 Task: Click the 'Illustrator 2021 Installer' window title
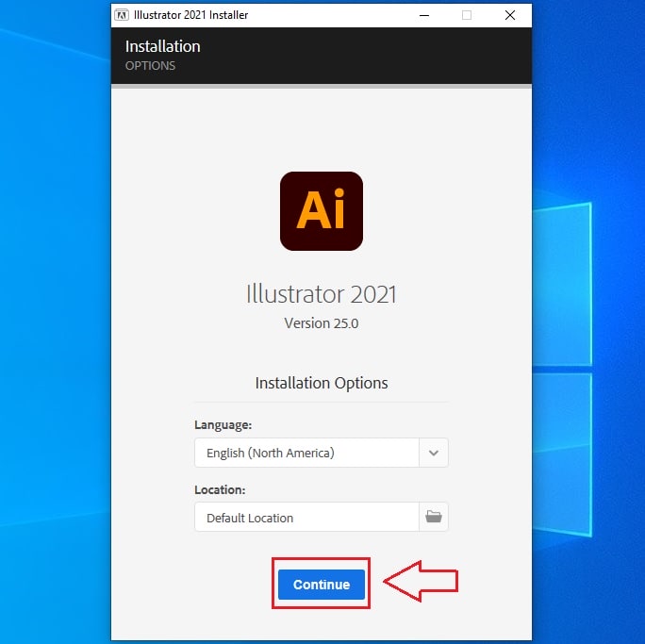click(x=190, y=15)
